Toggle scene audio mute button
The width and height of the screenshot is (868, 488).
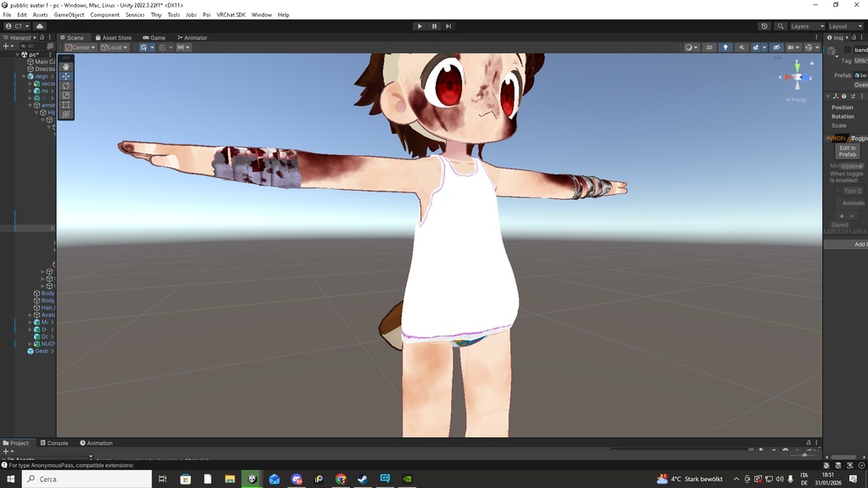pos(741,47)
